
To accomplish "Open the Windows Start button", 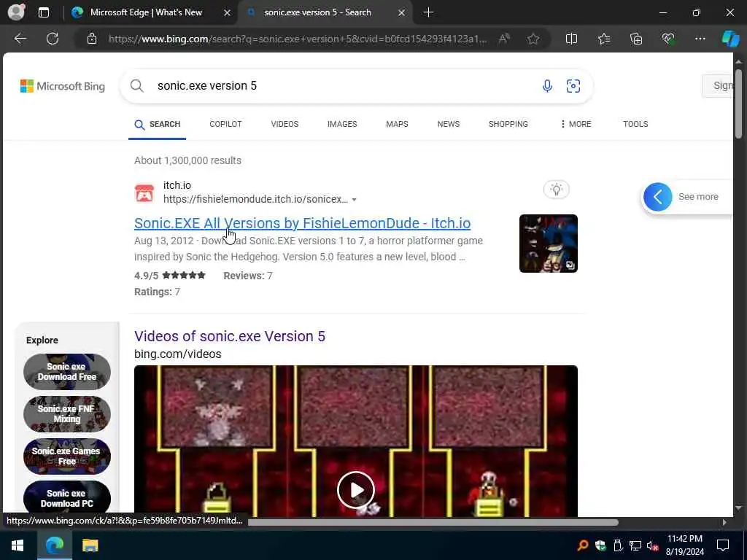I will click(18, 545).
